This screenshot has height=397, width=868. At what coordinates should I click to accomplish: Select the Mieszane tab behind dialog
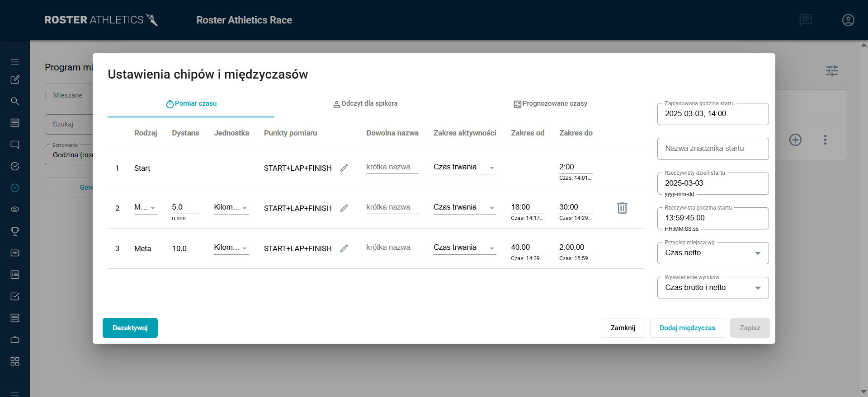pos(68,95)
